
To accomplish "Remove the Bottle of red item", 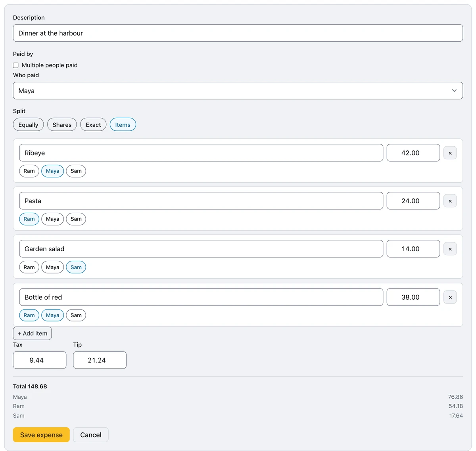I will 450,297.
